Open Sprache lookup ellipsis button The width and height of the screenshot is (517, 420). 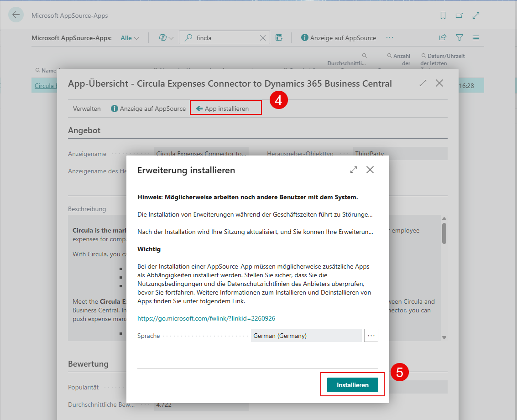[x=371, y=336]
